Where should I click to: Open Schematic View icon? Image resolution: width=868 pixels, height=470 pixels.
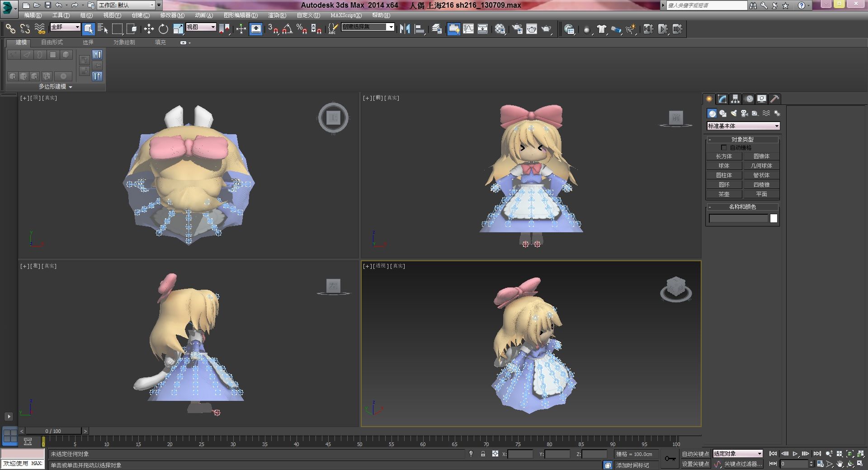point(483,29)
